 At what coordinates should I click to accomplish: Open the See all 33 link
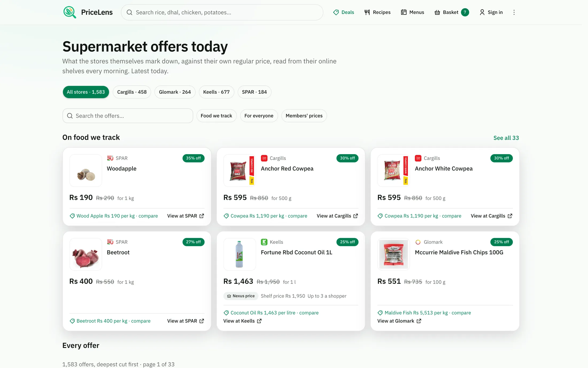pos(506,138)
